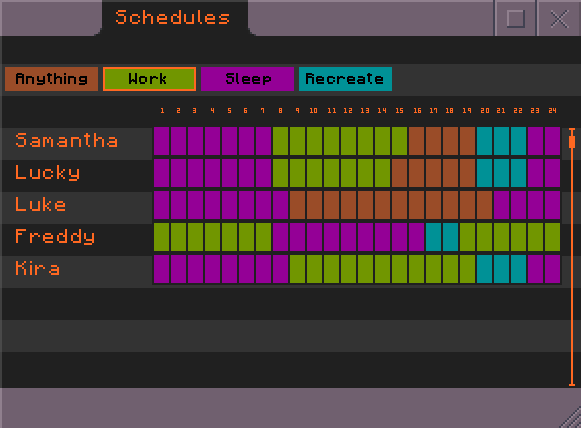Click the Kira name label
The width and height of the screenshot is (581, 428).
point(37,269)
